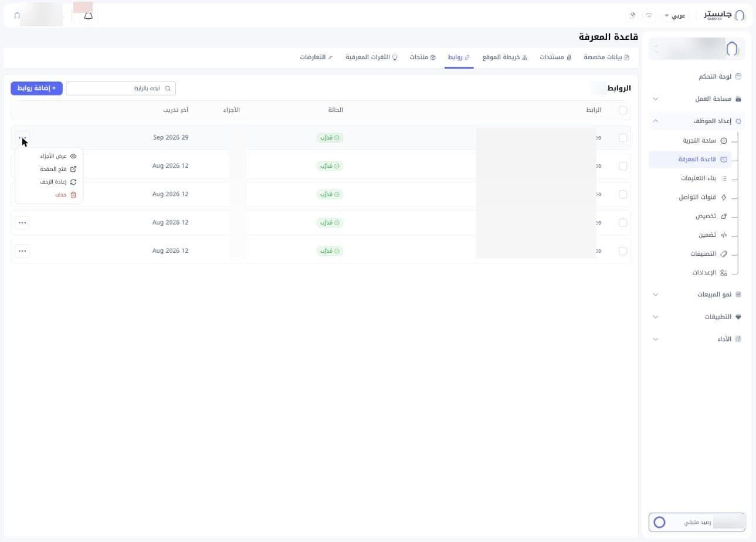Click the إضافة روابط button
Viewport: 756px width, 542px height.
point(36,88)
